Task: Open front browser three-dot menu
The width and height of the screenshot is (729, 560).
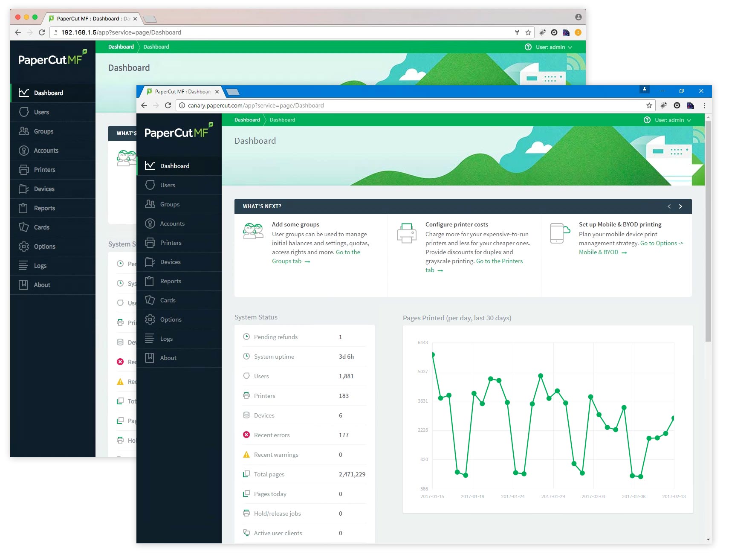Action: click(704, 105)
